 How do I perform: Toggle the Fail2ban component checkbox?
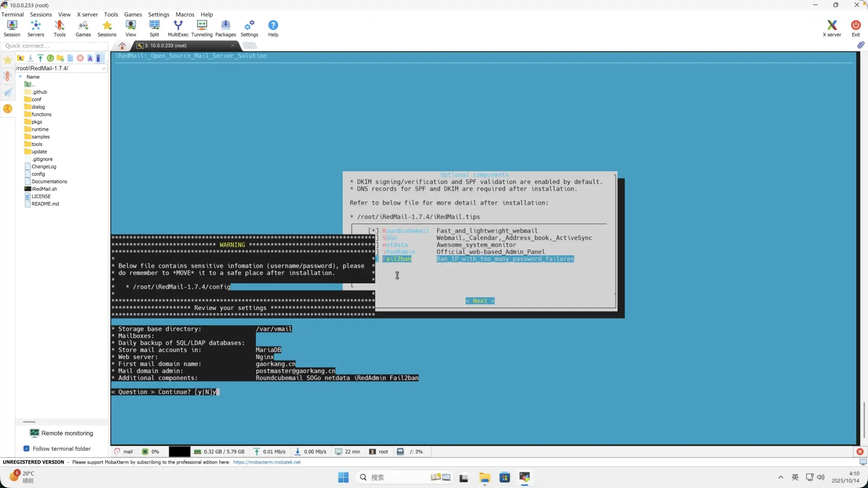coord(396,259)
